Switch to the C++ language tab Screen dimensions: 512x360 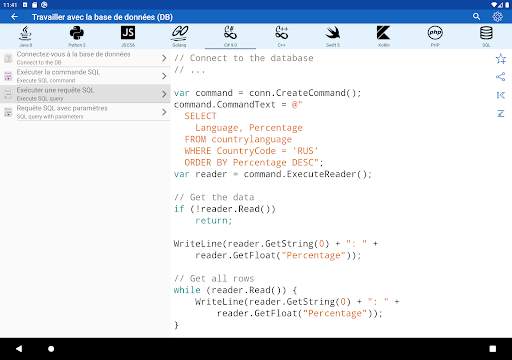click(282, 36)
